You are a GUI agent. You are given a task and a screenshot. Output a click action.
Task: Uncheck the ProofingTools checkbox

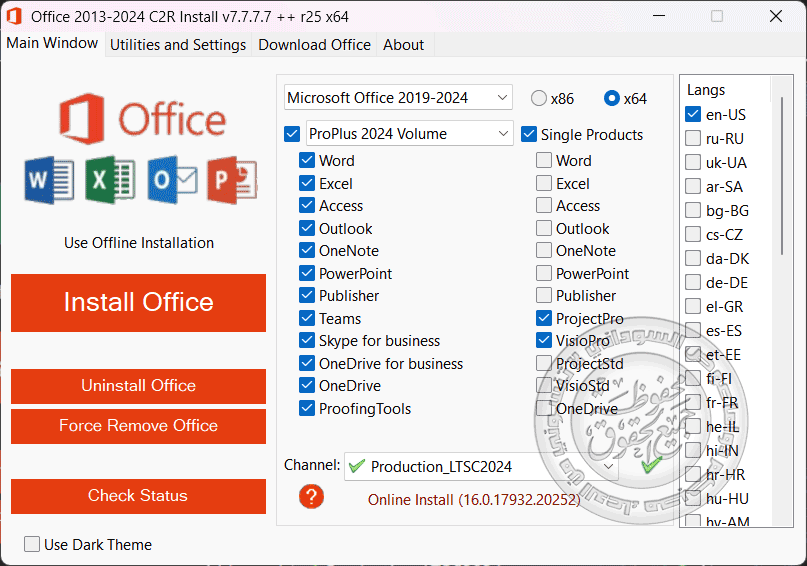click(307, 409)
